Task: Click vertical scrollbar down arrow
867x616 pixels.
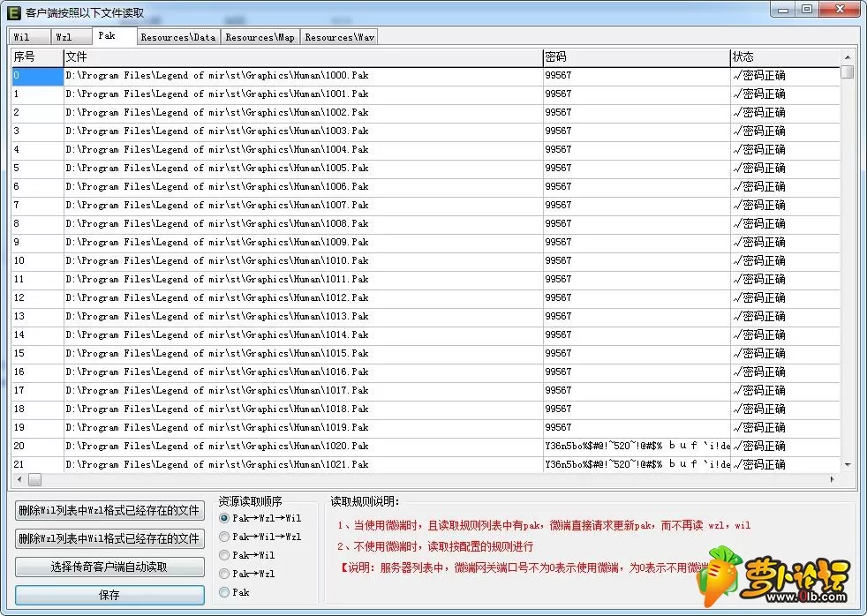Action: [x=848, y=465]
